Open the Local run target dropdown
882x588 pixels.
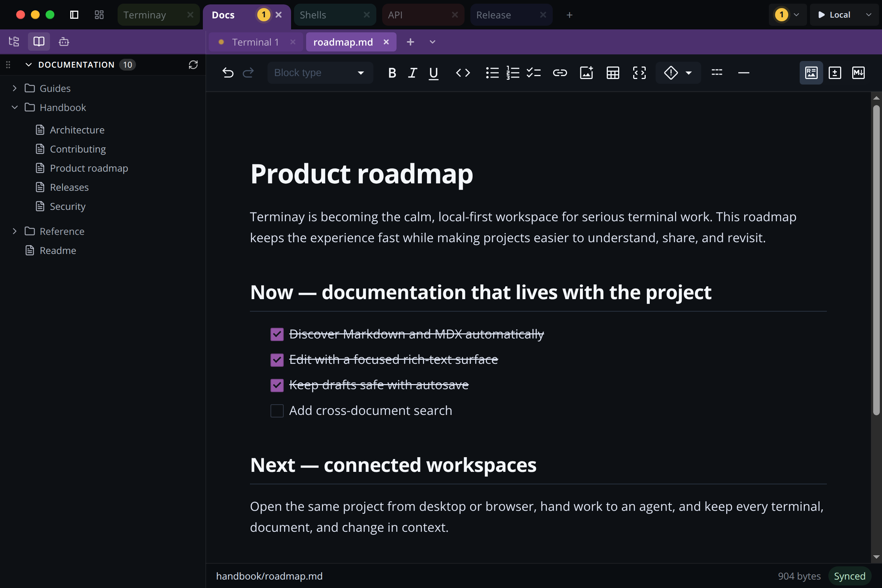pyautogui.click(x=868, y=15)
